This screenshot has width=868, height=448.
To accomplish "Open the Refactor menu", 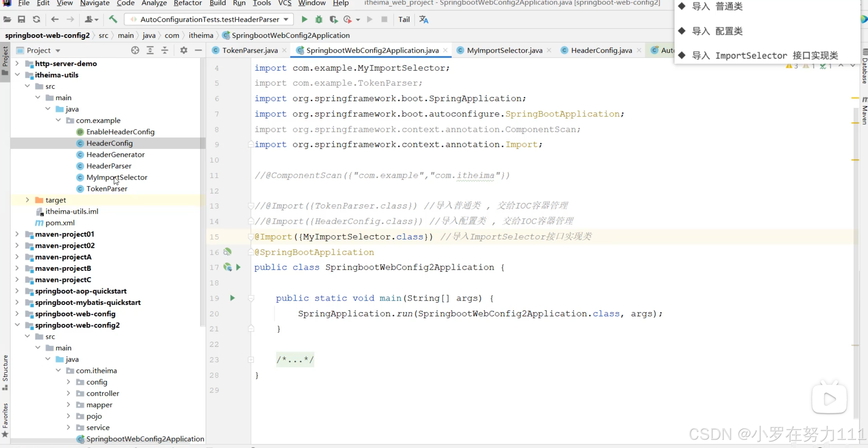I will coord(188,3).
